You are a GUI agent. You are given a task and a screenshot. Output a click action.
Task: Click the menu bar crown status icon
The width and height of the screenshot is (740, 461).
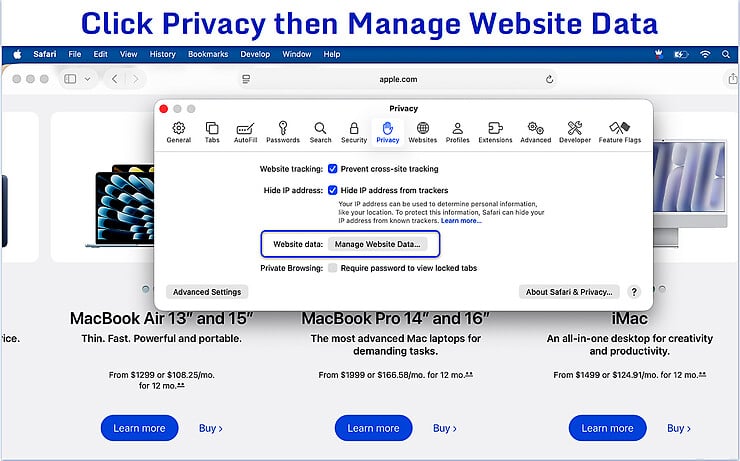tap(659, 54)
